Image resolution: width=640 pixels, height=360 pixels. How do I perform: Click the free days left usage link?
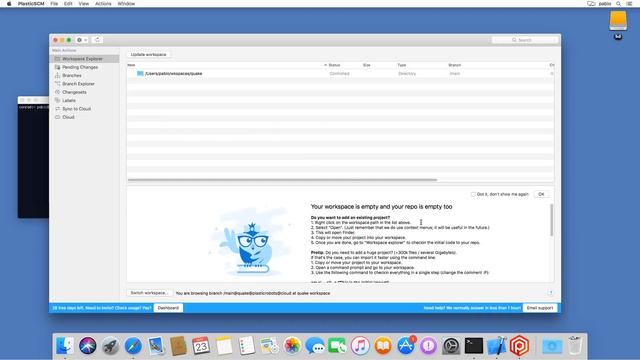point(102,308)
